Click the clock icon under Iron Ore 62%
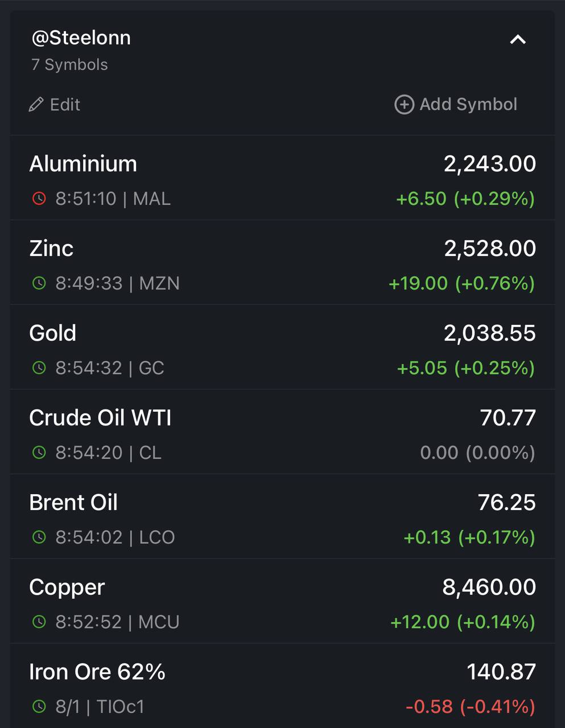This screenshot has width=565, height=728. point(39,706)
